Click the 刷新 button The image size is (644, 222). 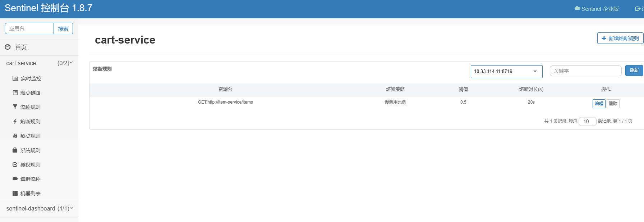coord(634,71)
